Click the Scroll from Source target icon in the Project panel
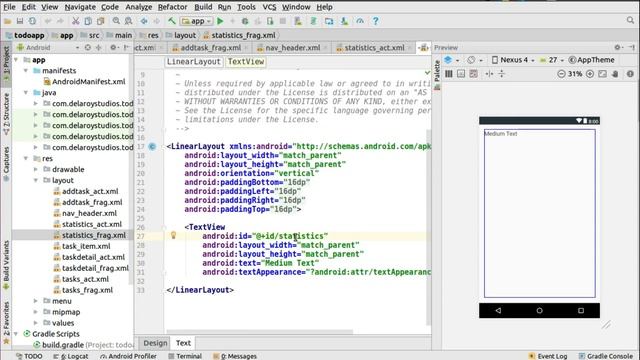This screenshot has height=360, width=640. point(87,47)
